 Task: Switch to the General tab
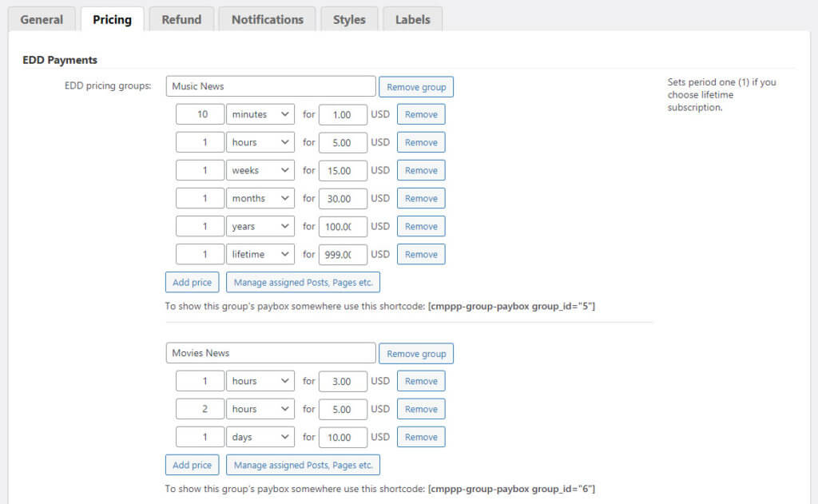click(42, 19)
